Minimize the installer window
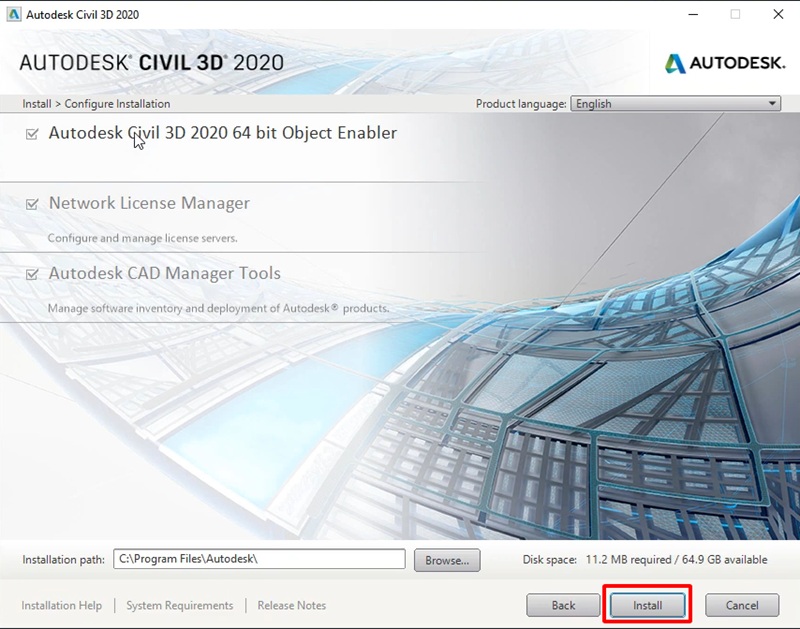Image resolution: width=800 pixels, height=629 pixels. tap(691, 14)
